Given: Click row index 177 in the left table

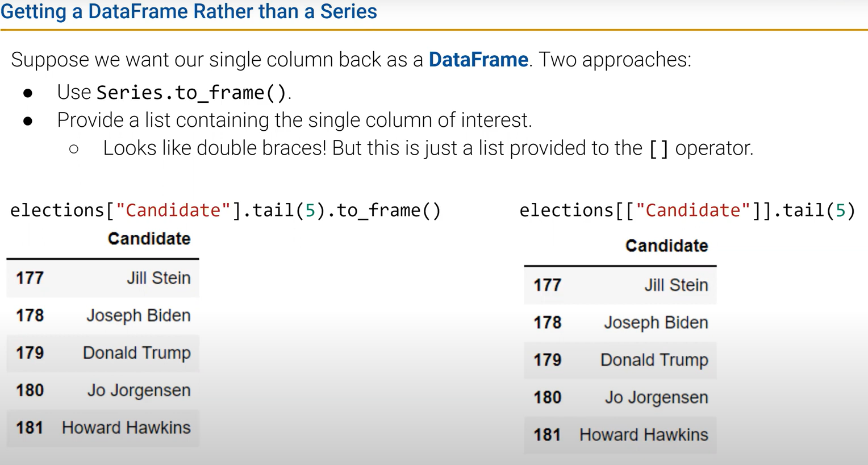Looking at the screenshot, I should click(30, 278).
